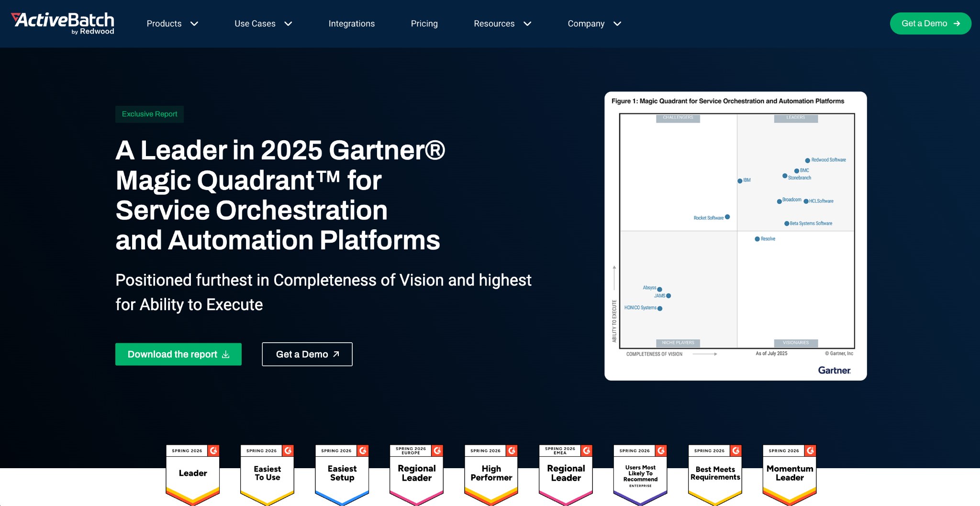Viewport: 980px width, 506px height.
Task: Click the Absyss label in the quadrant
Action: pyautogui.click(x=649, y=288)
